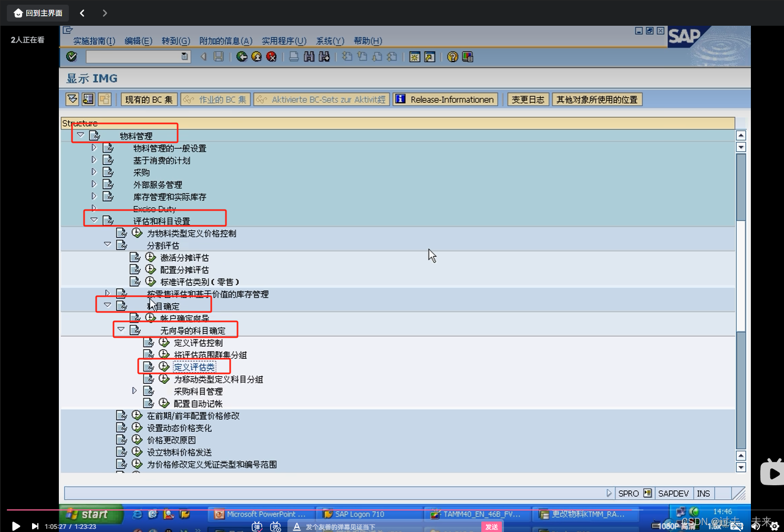Click the Find binoculars icon

(x=309, y=57)
